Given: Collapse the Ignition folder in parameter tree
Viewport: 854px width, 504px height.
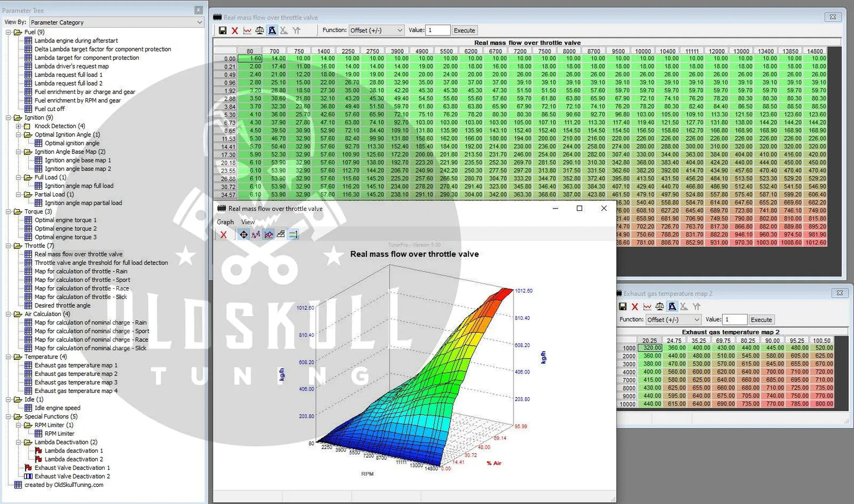Looking at the screenshot, I should click(9, 118).
